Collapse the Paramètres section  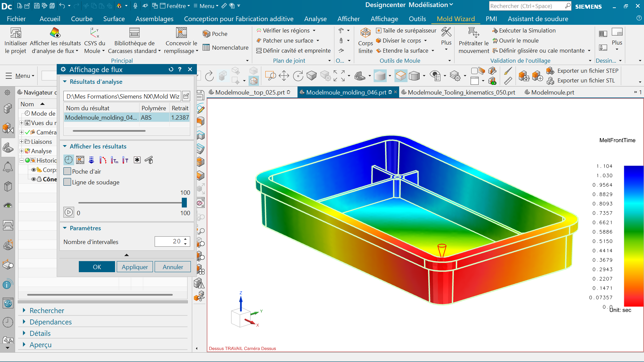coord(65,228)
